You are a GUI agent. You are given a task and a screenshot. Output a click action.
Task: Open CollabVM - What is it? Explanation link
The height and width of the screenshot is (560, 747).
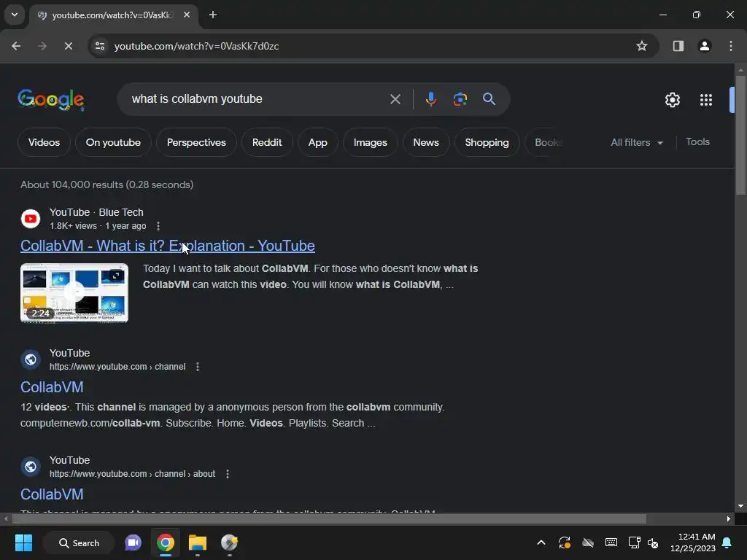tap(167, 246)
